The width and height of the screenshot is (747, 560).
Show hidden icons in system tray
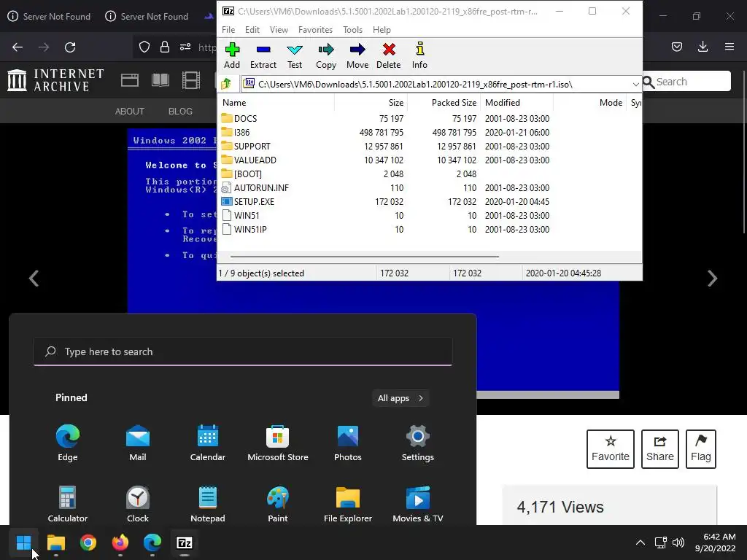coord(640,542)
